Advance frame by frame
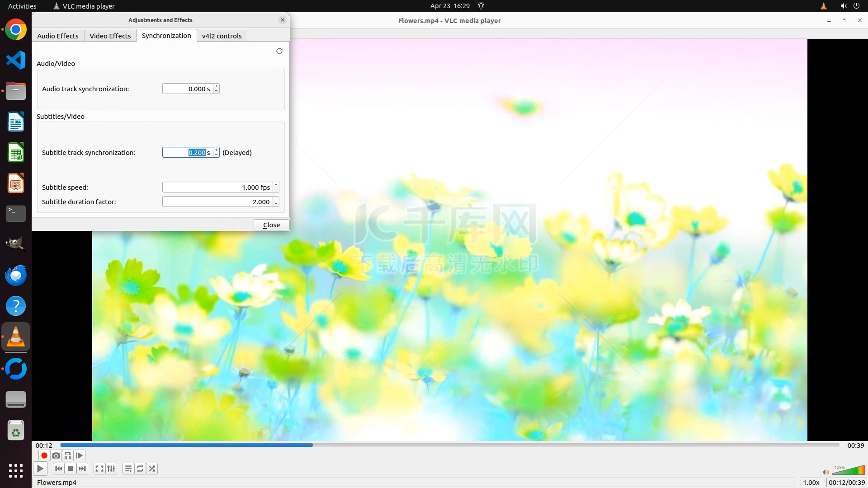Screen dimensions: 868x488 click(x=80, y=455)
